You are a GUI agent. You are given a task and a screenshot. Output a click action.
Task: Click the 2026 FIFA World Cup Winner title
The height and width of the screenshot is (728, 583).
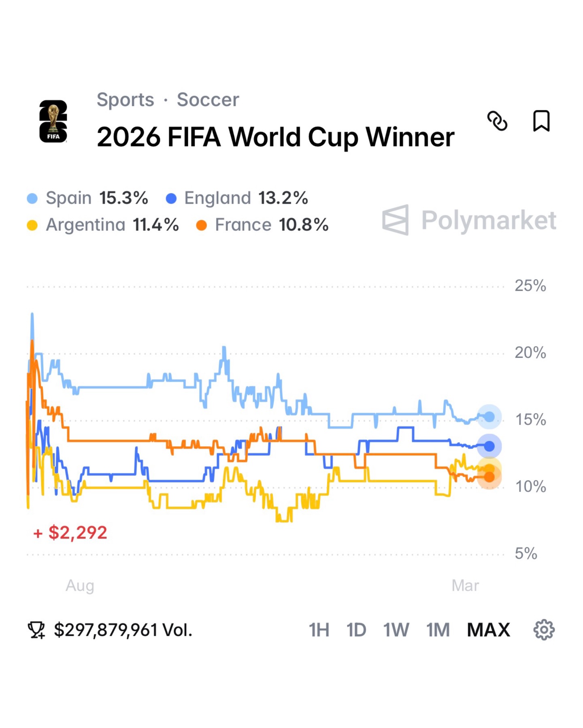[x=275, y=137]
